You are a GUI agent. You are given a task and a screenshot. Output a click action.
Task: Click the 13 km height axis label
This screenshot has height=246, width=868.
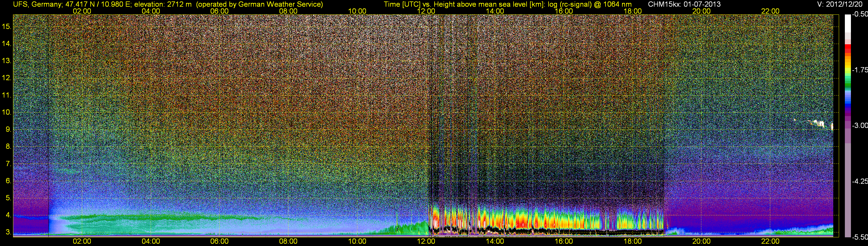point(7,61)
